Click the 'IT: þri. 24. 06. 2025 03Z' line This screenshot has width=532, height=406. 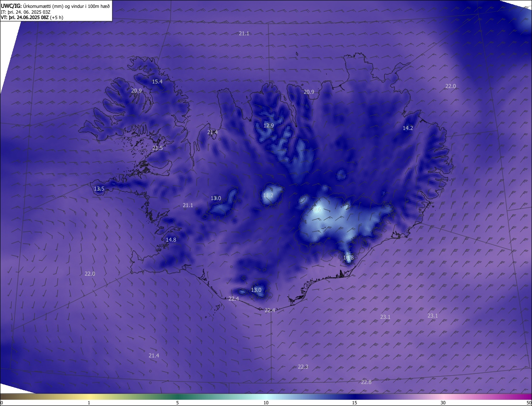pos(26,12)
